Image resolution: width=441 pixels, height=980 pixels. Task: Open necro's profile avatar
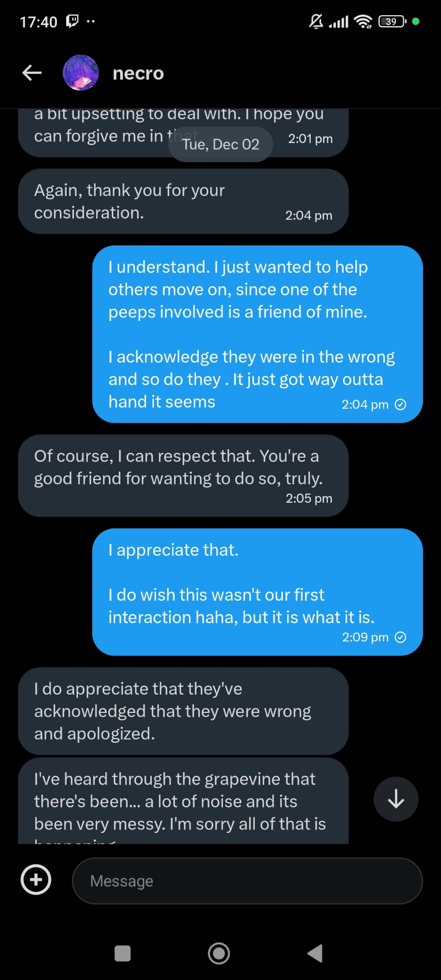[81, 73]
